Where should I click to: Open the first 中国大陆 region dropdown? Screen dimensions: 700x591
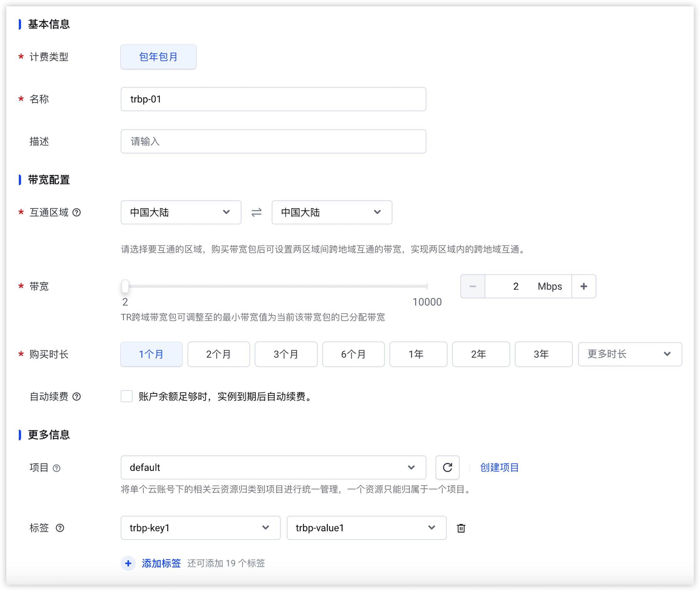point(181,213)
